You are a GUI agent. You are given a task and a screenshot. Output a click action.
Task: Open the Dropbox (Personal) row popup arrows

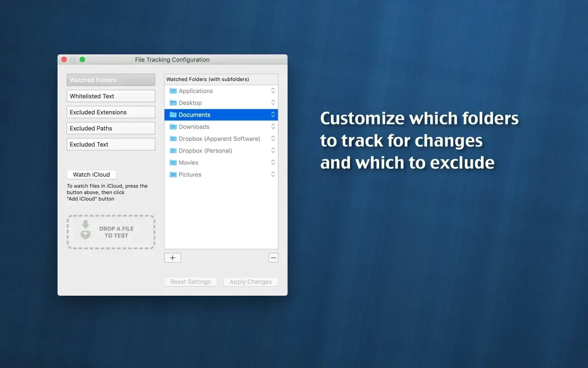(x=273, y=151)
